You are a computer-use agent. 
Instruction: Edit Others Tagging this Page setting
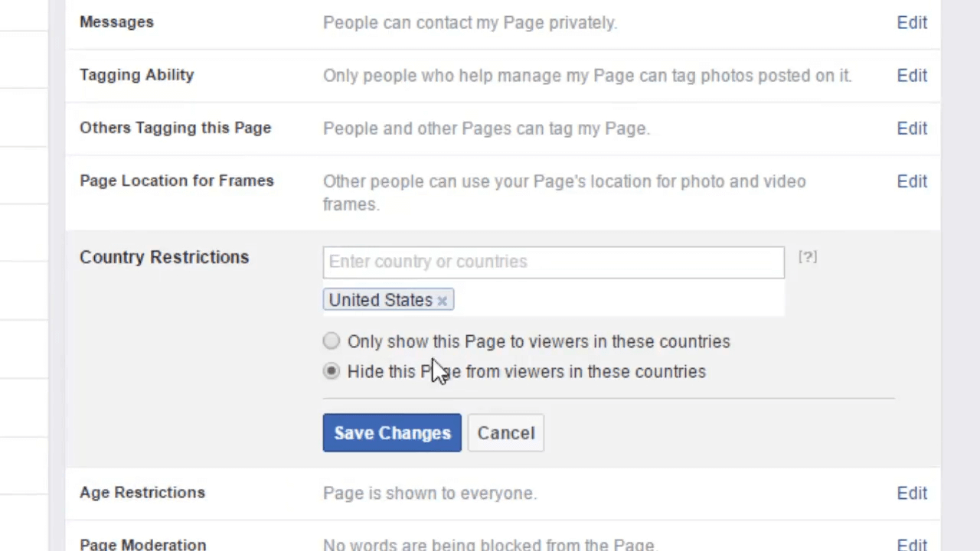[912, 129]
